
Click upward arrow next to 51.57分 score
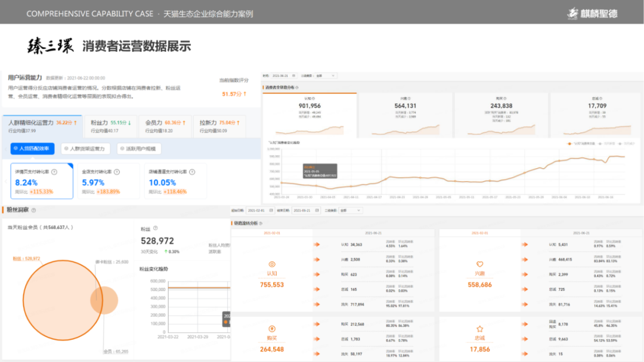(245, 94)
